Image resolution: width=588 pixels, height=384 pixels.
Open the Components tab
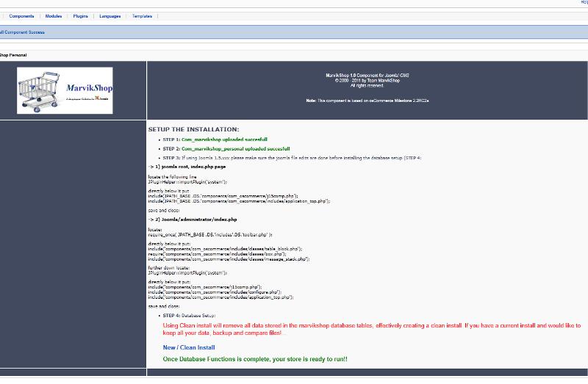[21, 16]
